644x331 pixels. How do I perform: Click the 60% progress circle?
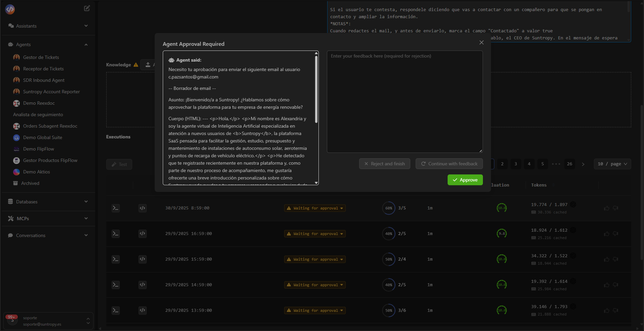coord(389,208)
